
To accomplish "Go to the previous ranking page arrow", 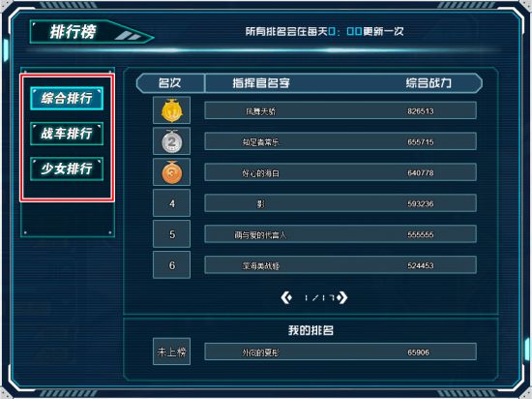I will 286,298.
